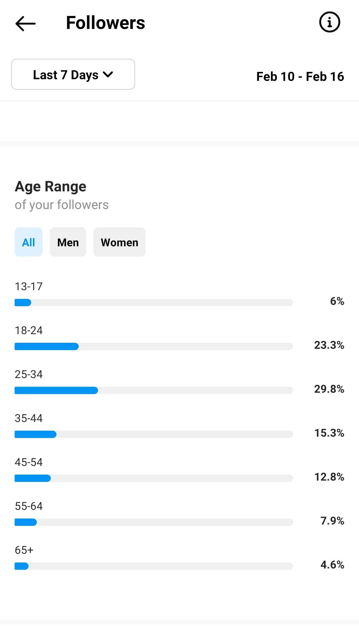The height and width of the screenshot is (644, 359).
Task: Switch to the Men filter
Action: coord(68,242)
